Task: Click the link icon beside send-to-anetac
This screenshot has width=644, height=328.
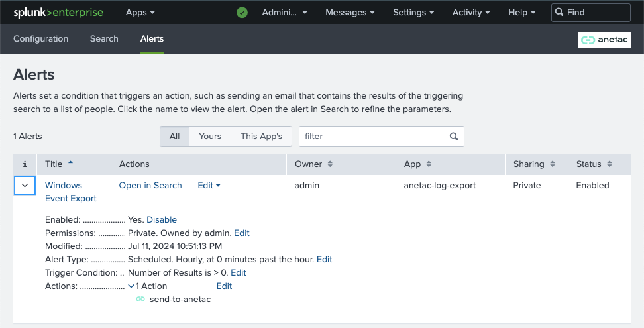Action: coord(140,300)
